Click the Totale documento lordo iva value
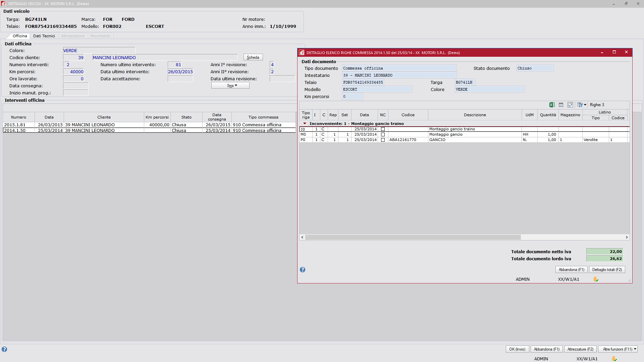This screenshot has width=644, height=362. (x=604, y=259)
